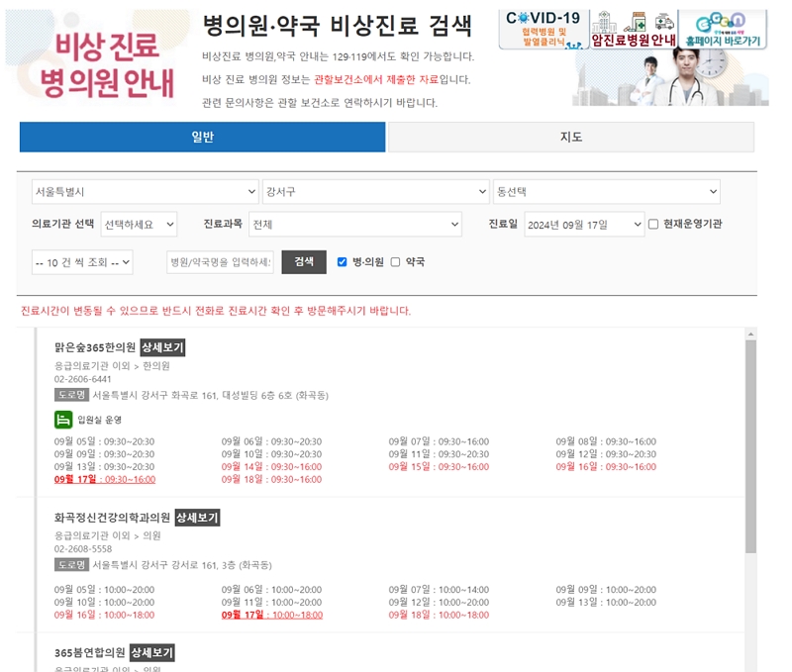Click the results list scrollbar thumb
Screen dimensions: 792x672
point(751,446)
